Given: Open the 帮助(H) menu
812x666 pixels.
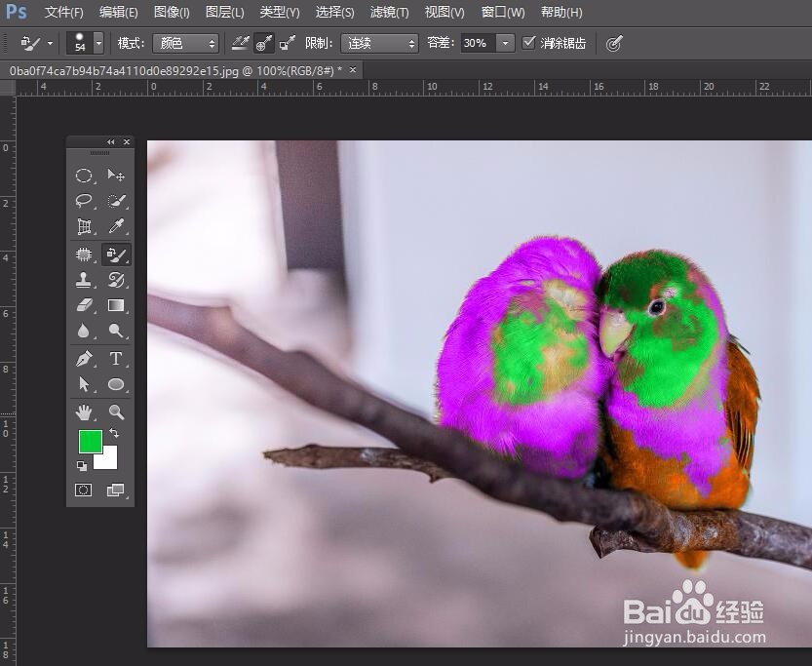Looking at the screenshot, I should click(x=561, y=13).
